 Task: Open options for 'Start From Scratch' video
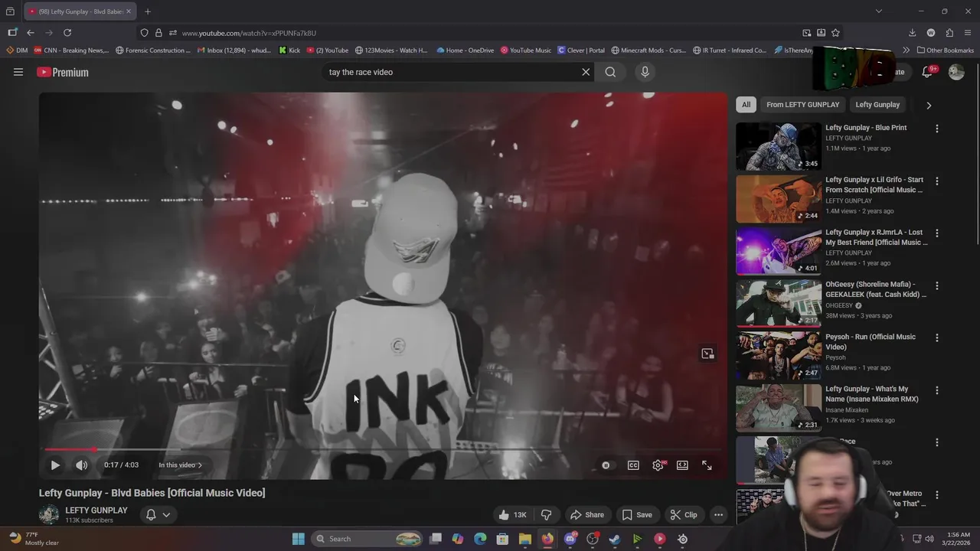[936, 181]
